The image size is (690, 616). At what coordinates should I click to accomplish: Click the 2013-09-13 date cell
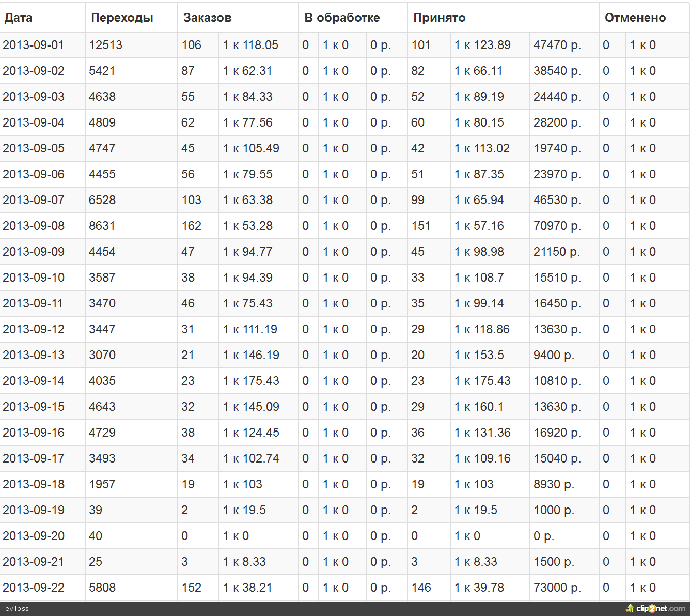34,355
